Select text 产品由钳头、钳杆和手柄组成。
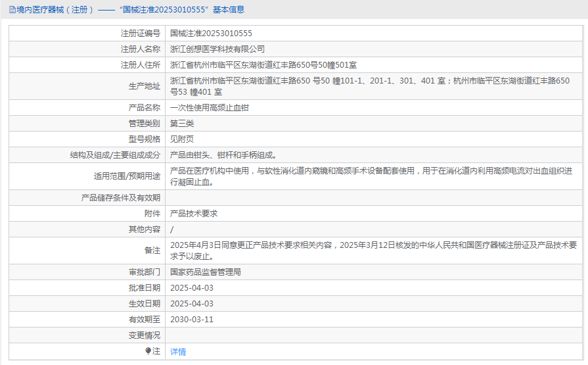 coord(223,155)
